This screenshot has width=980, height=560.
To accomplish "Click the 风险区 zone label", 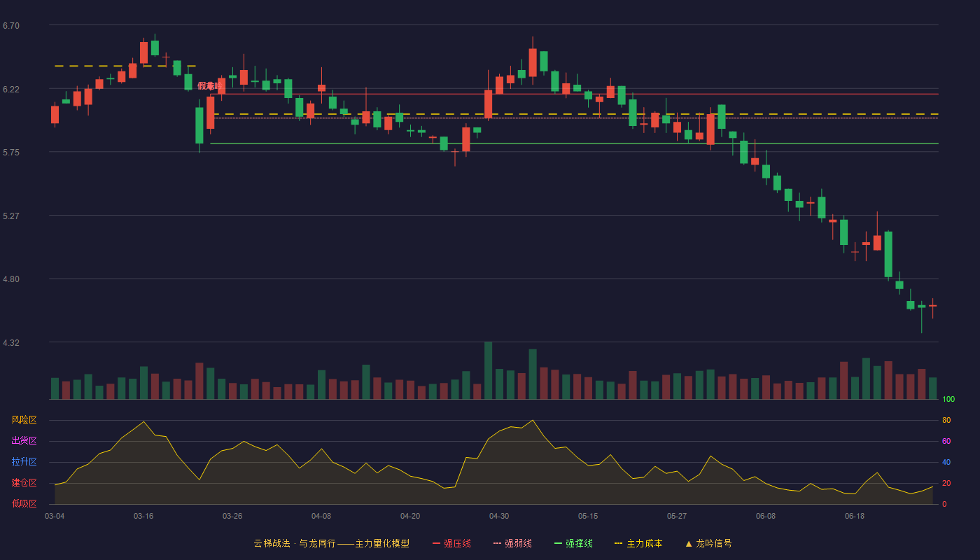I will (x=24, y=420).
